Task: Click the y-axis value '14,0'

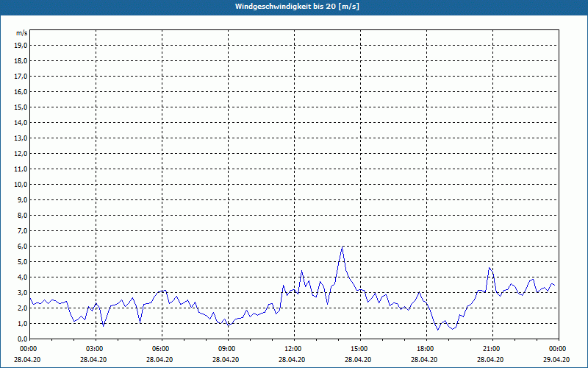Action: click(x=21, y=122)
